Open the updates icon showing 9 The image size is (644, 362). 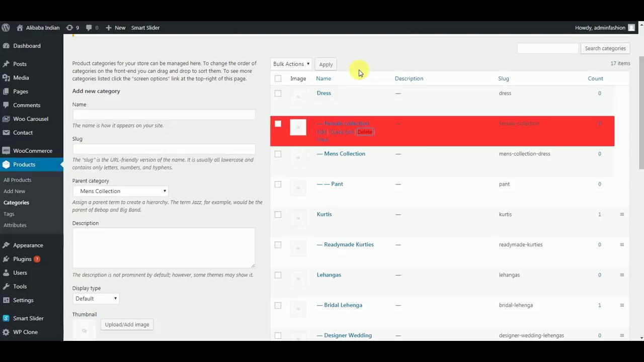click(69, 28)
